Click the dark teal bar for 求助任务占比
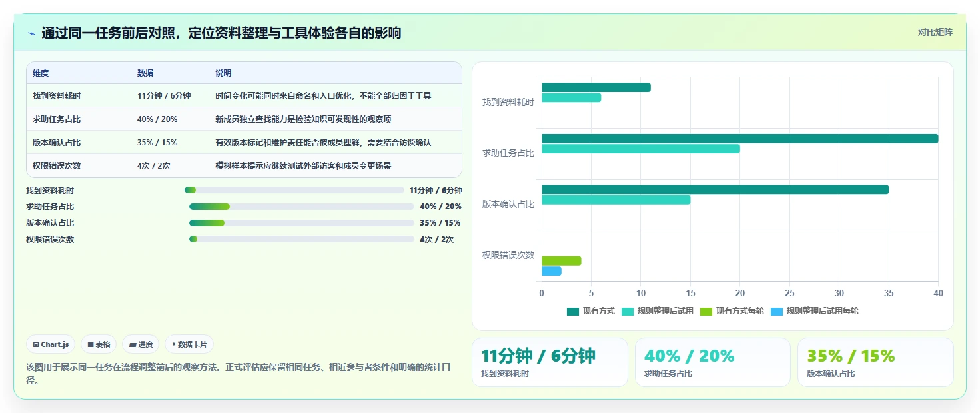 point(739,139)
